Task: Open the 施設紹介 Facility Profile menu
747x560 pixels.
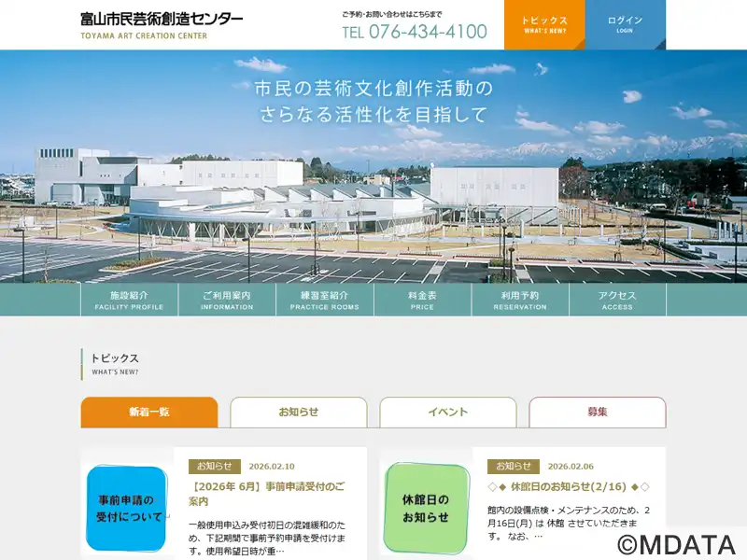Action: pos(129,300)
